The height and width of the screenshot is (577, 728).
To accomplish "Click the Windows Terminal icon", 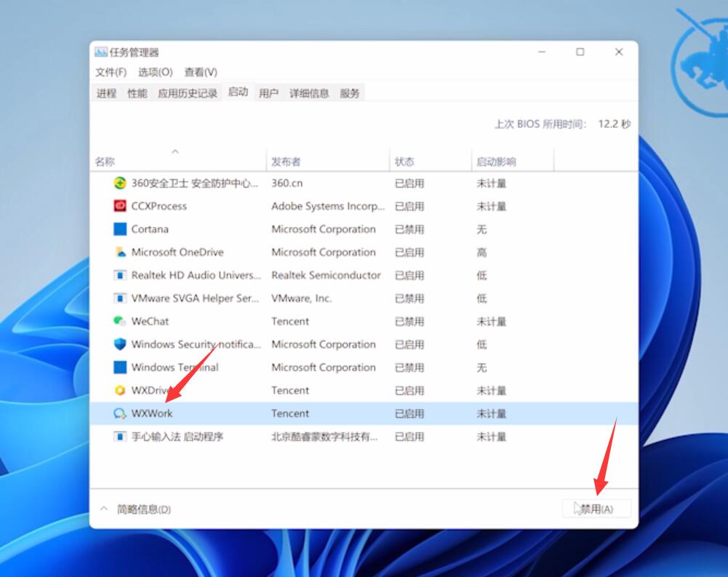I will [120, 367].
